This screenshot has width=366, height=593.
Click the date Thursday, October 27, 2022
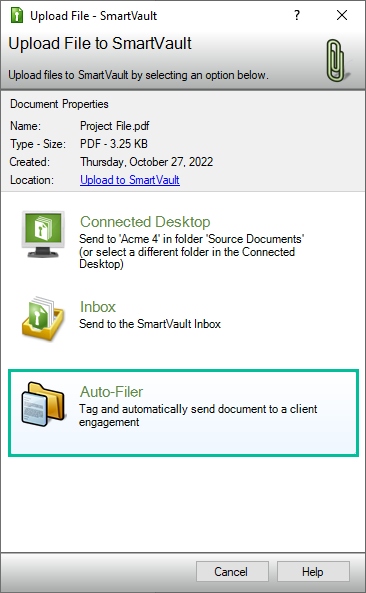147,162
